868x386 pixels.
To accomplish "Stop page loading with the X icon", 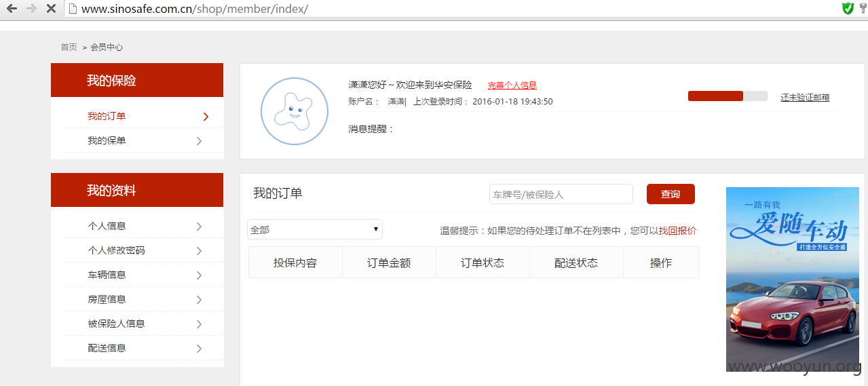I will click(51, 8).
